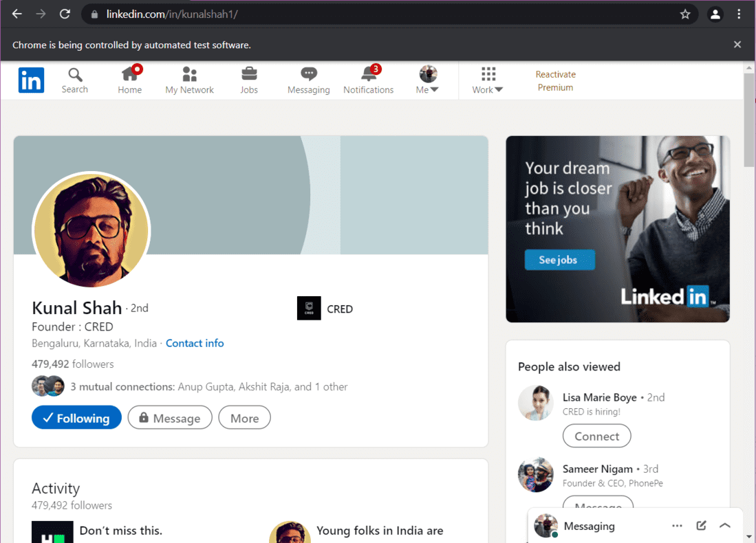Reload the page
The height and width of the screenshot is (543, 756).
click(65, 14)
